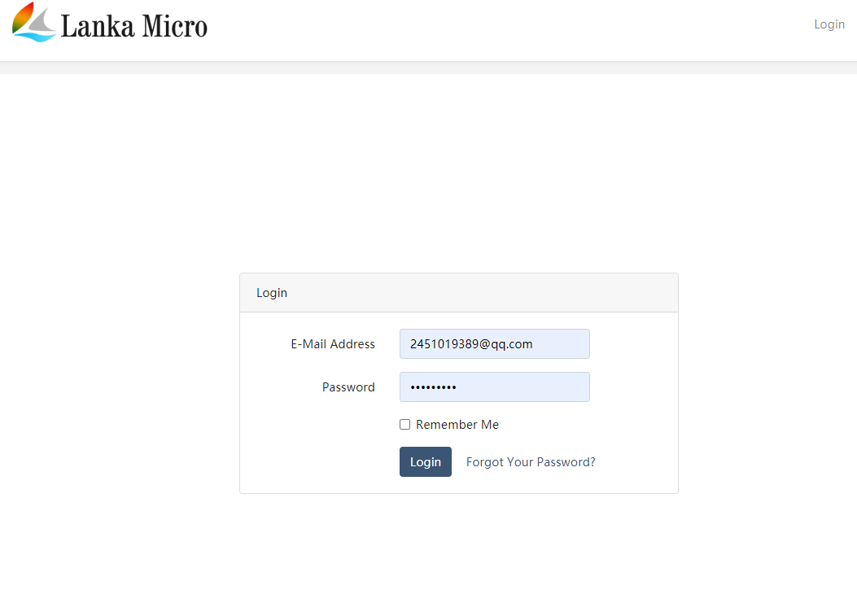Screen dimensions: 857x616
Task: Select the top-right Login menu item
Action: [x=829, y=24]
